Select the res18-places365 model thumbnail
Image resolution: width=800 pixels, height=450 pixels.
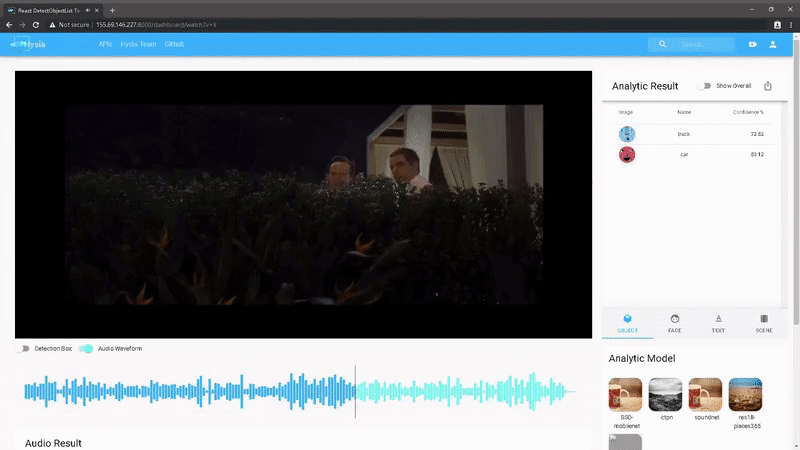coord(745,394)
